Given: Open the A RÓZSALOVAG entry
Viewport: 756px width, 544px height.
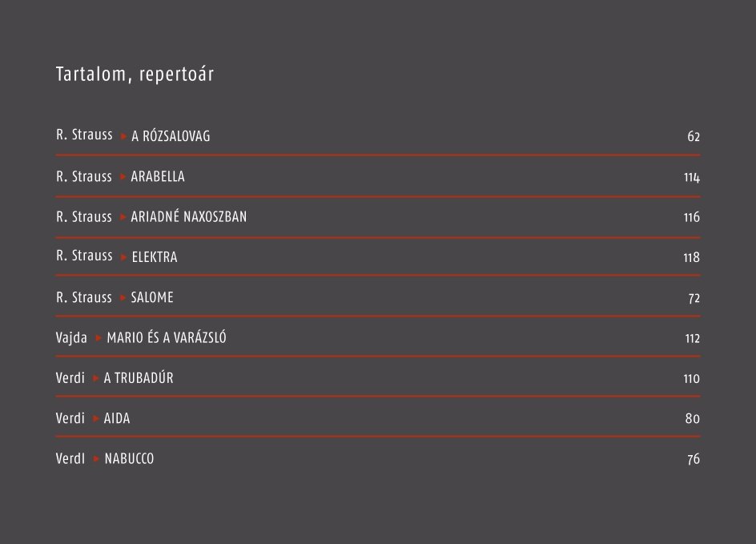Looking at the screenshot, I should click(x=171, y=136).
